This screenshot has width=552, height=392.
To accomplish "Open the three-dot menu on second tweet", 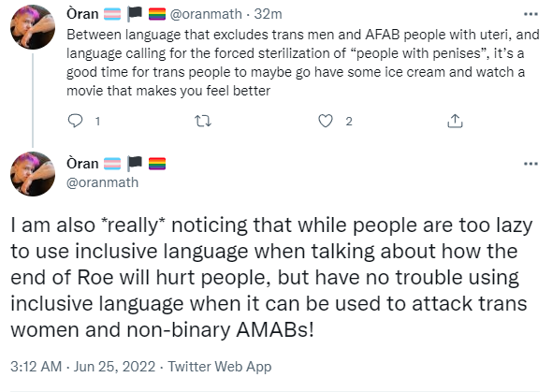I will [530, 164].
